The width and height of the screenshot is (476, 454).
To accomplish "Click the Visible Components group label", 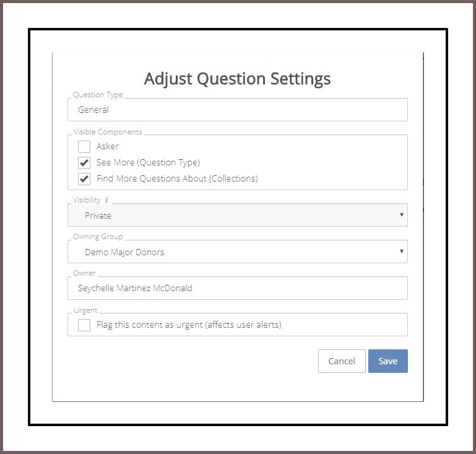I will tap(108, 132).
